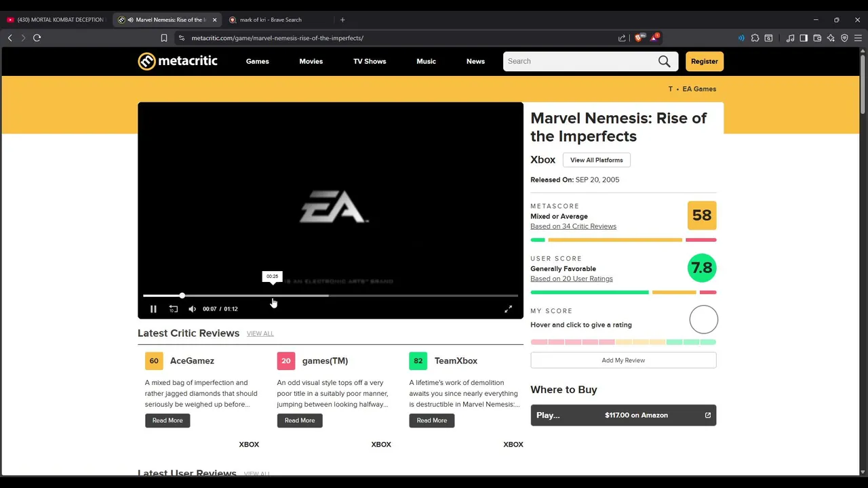Click the magnifying glass search icon

click(x=665, y=61)
